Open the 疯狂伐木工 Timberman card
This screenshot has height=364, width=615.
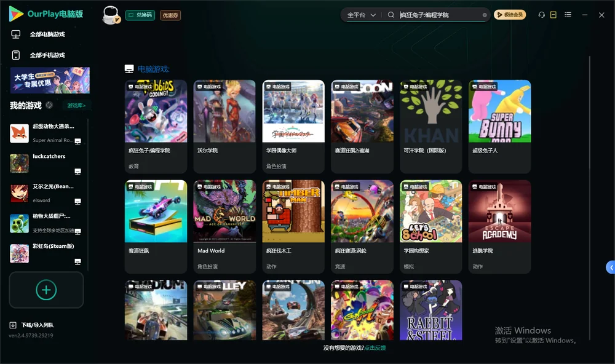293,226
